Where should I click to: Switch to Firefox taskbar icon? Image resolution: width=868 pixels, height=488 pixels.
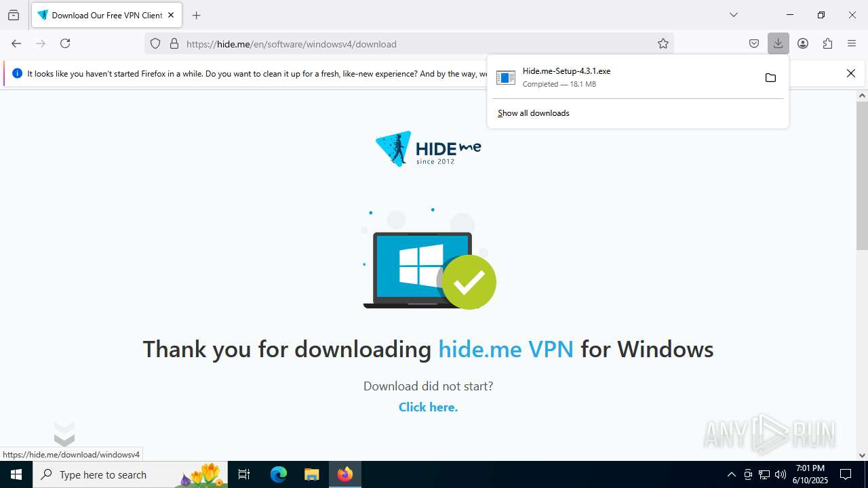345,474
